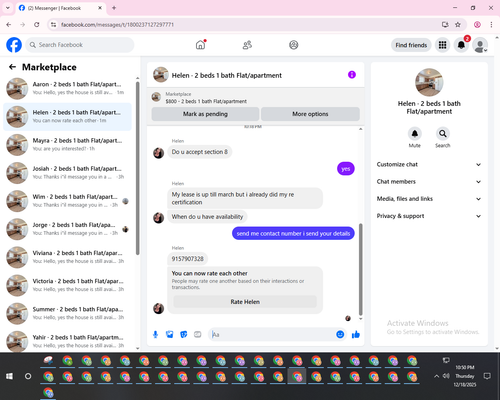Click the message input field Aa
The height and width of the screenshot is (400, 500).
click(x=272, y=334)
